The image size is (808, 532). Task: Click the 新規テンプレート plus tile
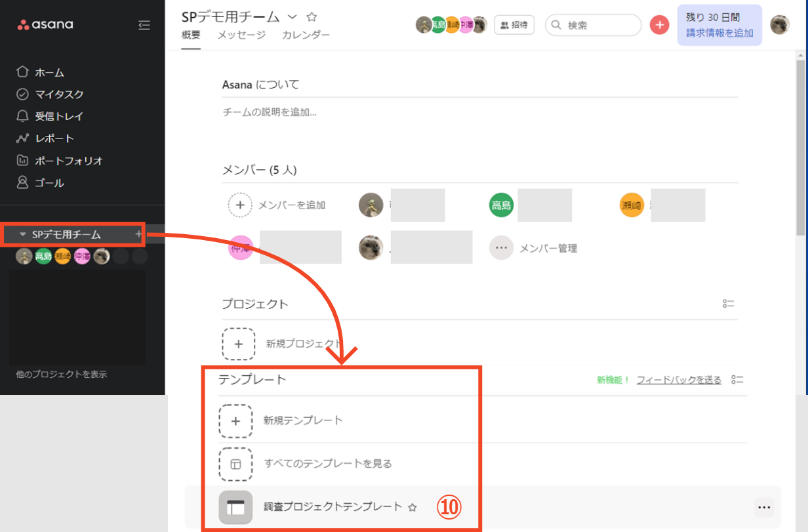coord(235,420)
